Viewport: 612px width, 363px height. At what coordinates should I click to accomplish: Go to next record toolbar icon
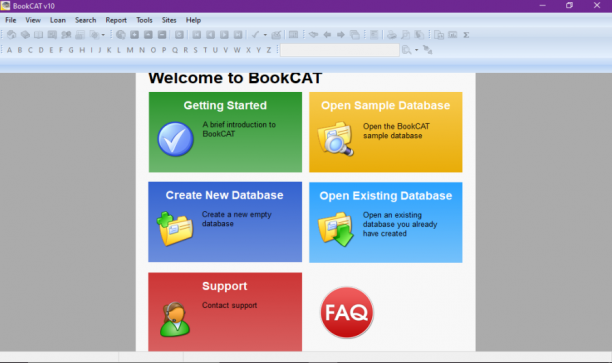tap(224, 35)
